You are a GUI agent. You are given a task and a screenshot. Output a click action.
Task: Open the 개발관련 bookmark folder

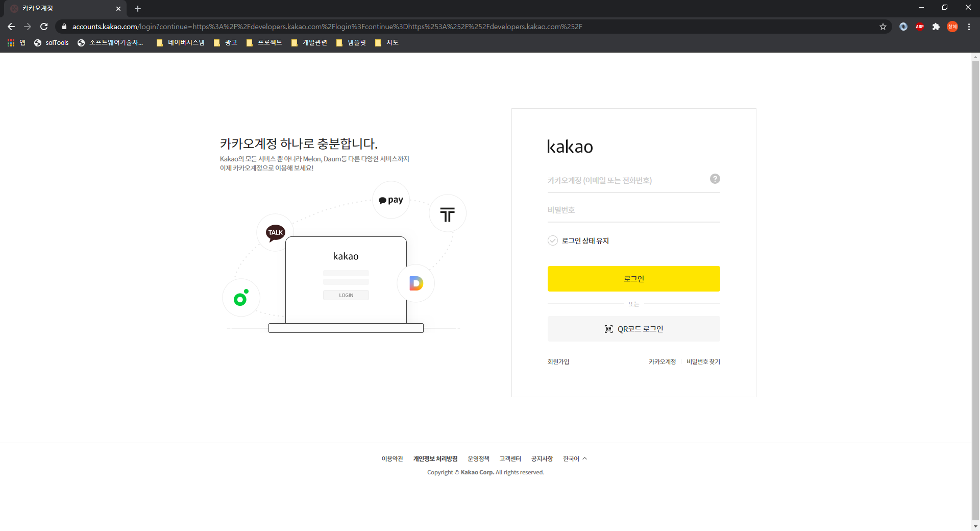(x=309, y=43)
